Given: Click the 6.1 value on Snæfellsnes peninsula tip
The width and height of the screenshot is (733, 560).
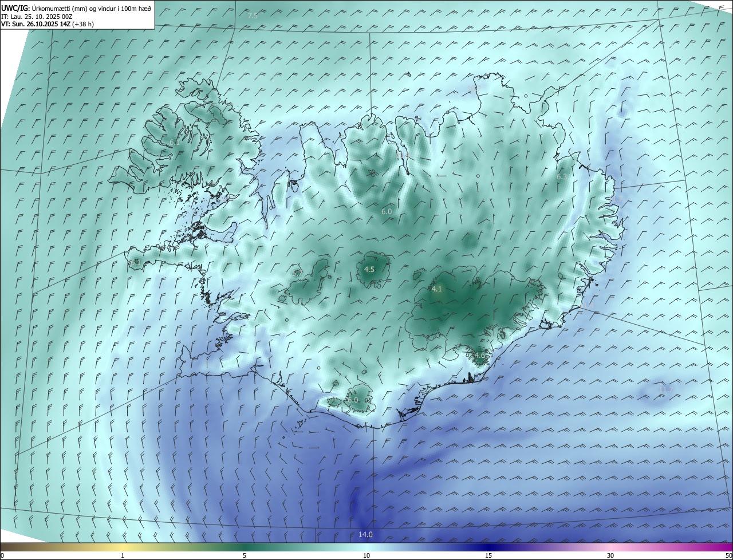Looking at the screenshot, I should pyautogui.click(x=136, y=262).
